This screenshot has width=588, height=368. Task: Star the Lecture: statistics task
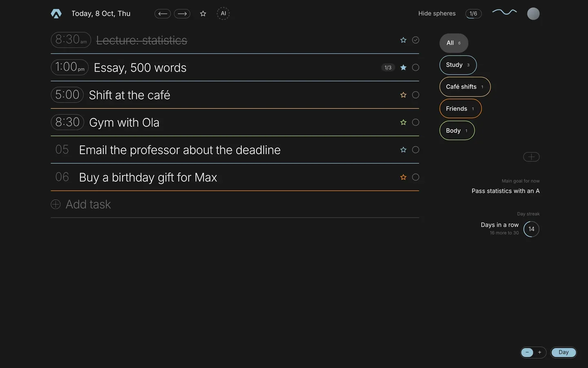(x=403, y=40)
